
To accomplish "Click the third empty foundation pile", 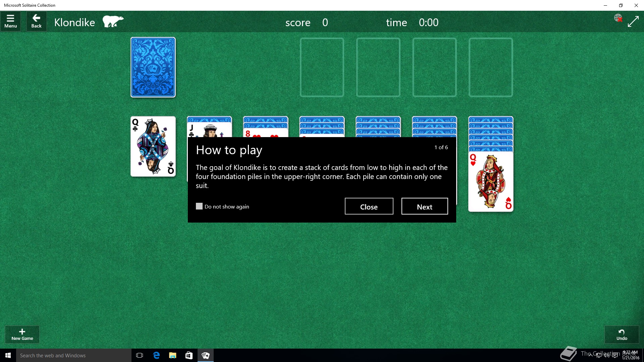I will coord(434,67).
